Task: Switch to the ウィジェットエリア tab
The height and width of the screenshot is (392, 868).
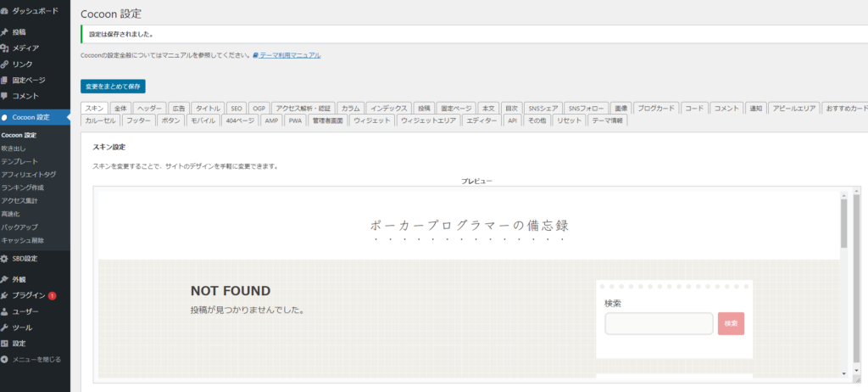Action: (428, 120)
